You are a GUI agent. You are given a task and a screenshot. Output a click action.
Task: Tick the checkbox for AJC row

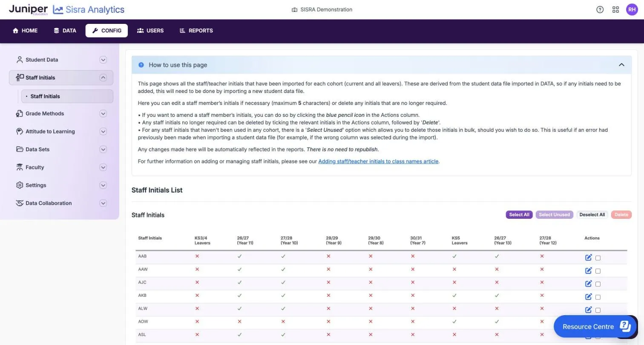click(598, 284)
